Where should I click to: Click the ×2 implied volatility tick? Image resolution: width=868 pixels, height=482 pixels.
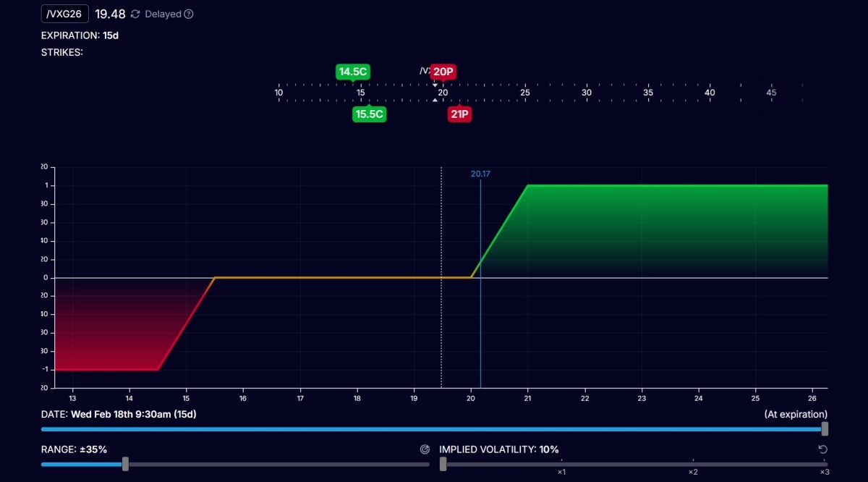[693, 472]
